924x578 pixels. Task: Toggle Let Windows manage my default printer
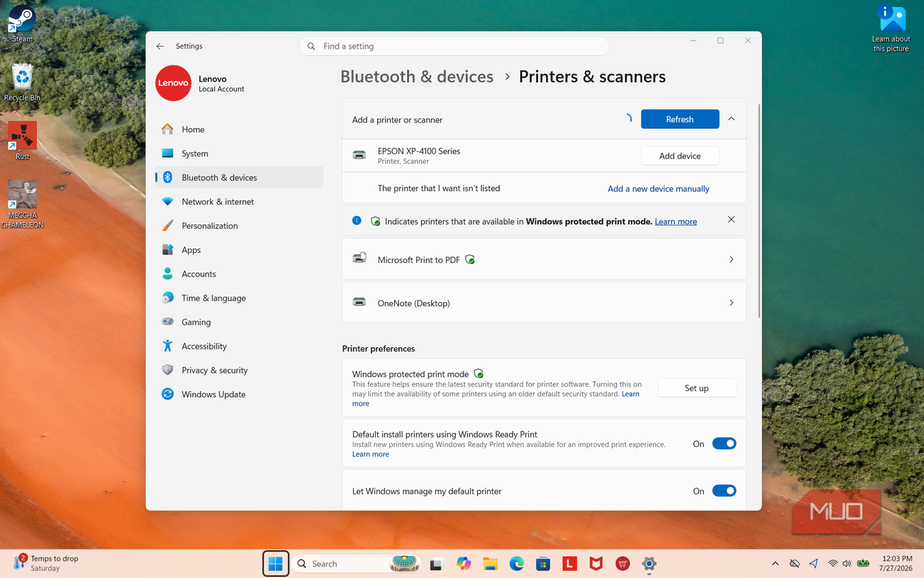[724, 491]
